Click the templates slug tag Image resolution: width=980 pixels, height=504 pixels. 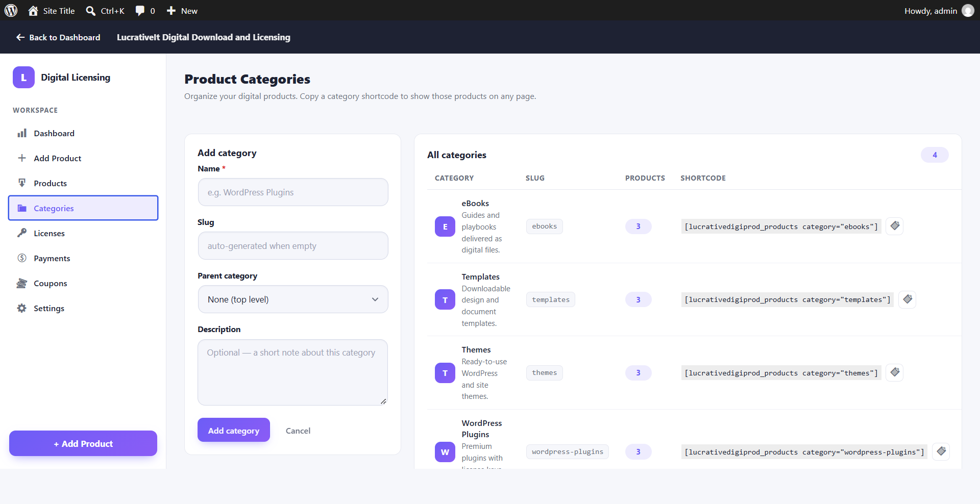[x=551, y=299]
